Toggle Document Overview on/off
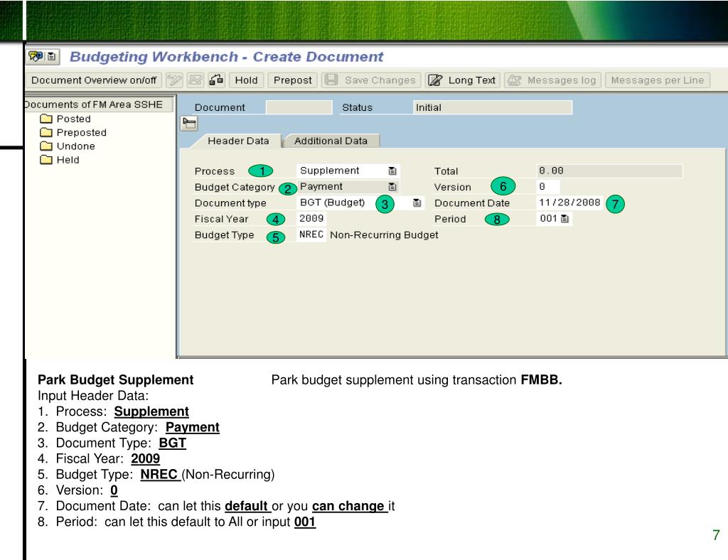 coord(94,80)
